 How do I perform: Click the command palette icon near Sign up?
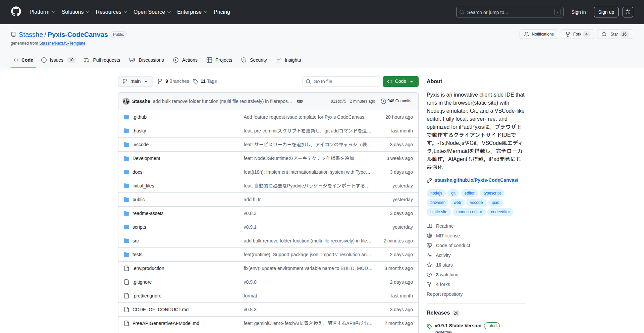pos(628,12)
